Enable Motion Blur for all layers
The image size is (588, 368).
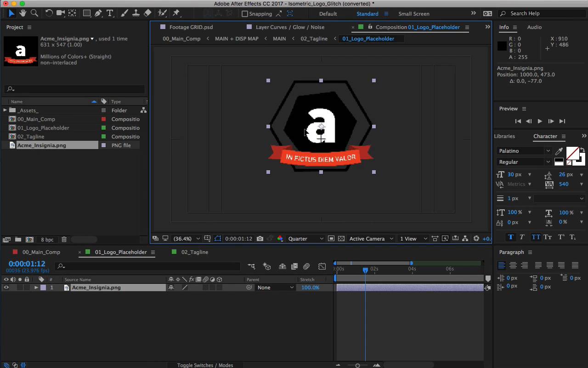click(x=306, y=266)
